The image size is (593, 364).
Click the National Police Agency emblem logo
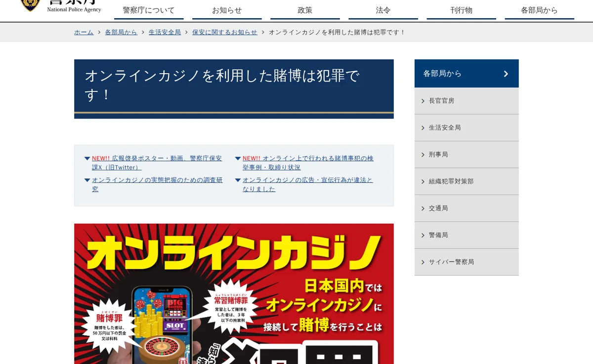pos(30,5)
